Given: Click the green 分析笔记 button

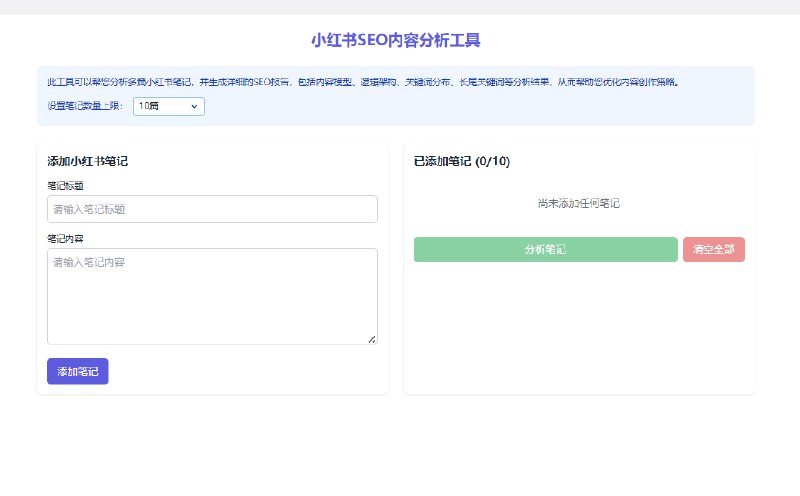Looking at the screenshot, I should point(545,250).
